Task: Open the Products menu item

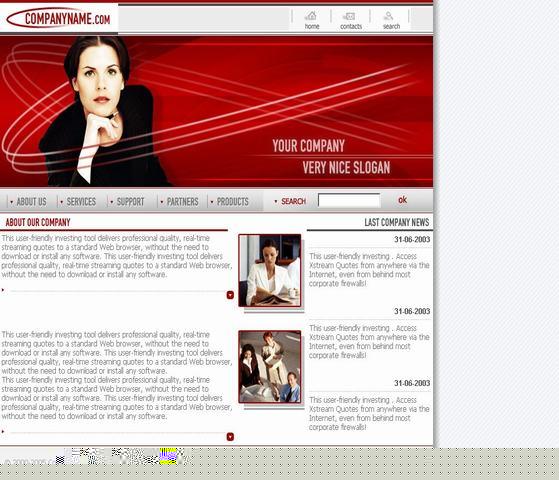Action: pyautogui.click(x=233, y=202)
